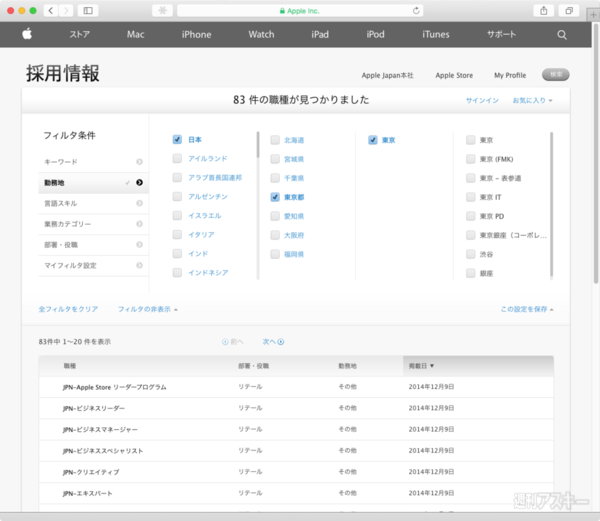Collapse filters via フィルタの非表示
This screenshot has width=600, height=521.
tap(147, 309)
